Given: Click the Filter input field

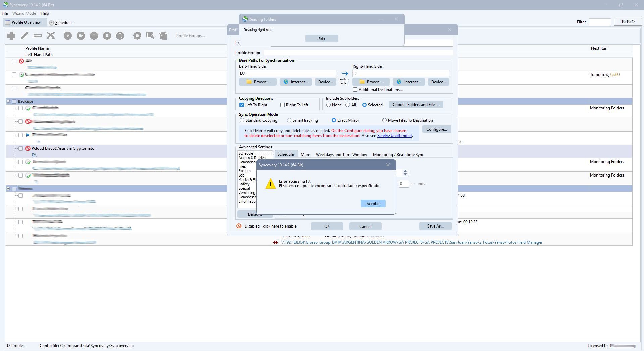Looking at the screenshot, I should 599,22.
